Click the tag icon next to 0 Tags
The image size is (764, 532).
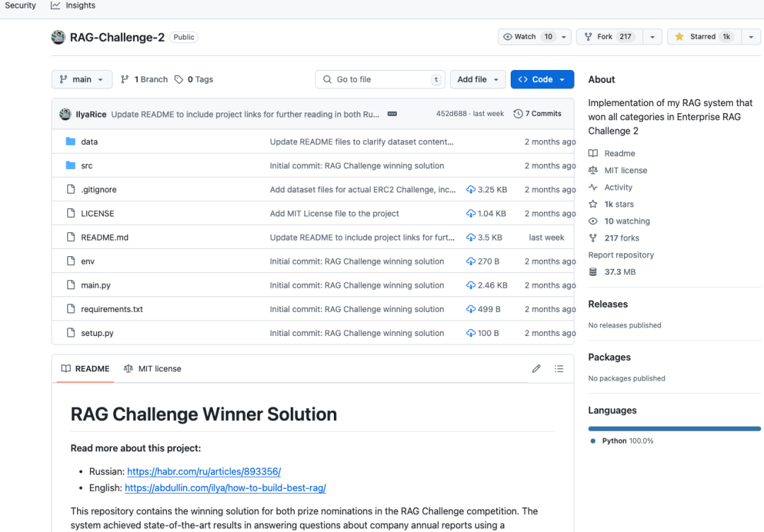point(179,79)
